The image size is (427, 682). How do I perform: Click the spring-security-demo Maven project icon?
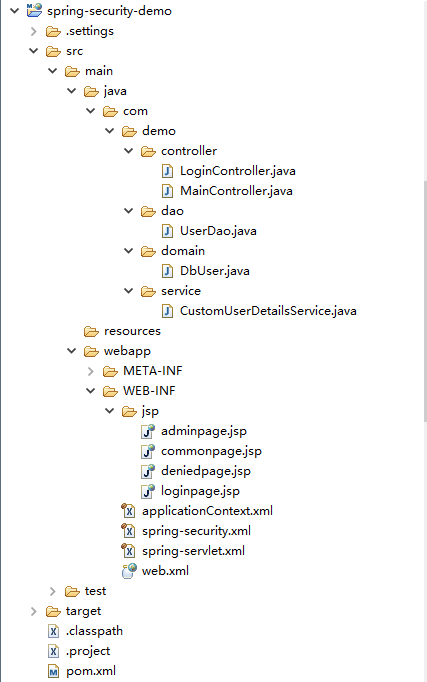point(34,10)
